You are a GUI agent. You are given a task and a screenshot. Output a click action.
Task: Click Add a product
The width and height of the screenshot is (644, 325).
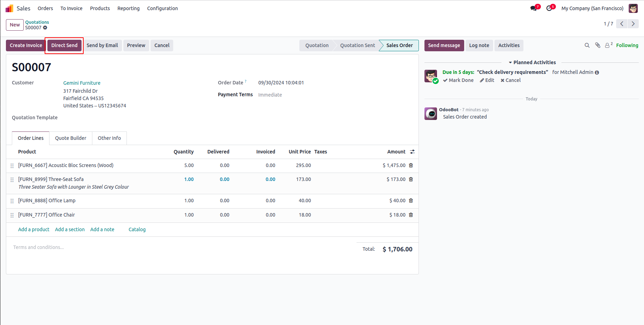click(x=34, y=229)
